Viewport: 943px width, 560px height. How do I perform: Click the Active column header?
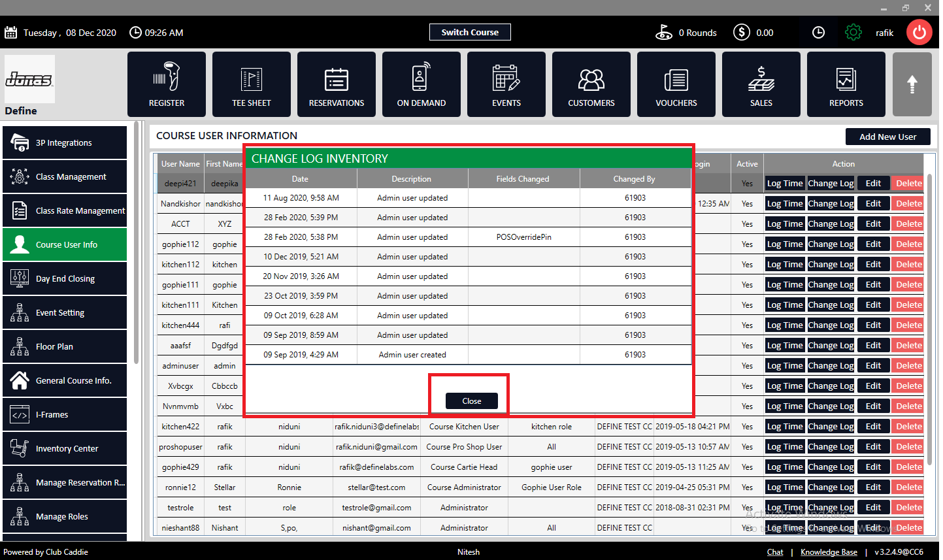pyautogui.click(x=747, y=164)
